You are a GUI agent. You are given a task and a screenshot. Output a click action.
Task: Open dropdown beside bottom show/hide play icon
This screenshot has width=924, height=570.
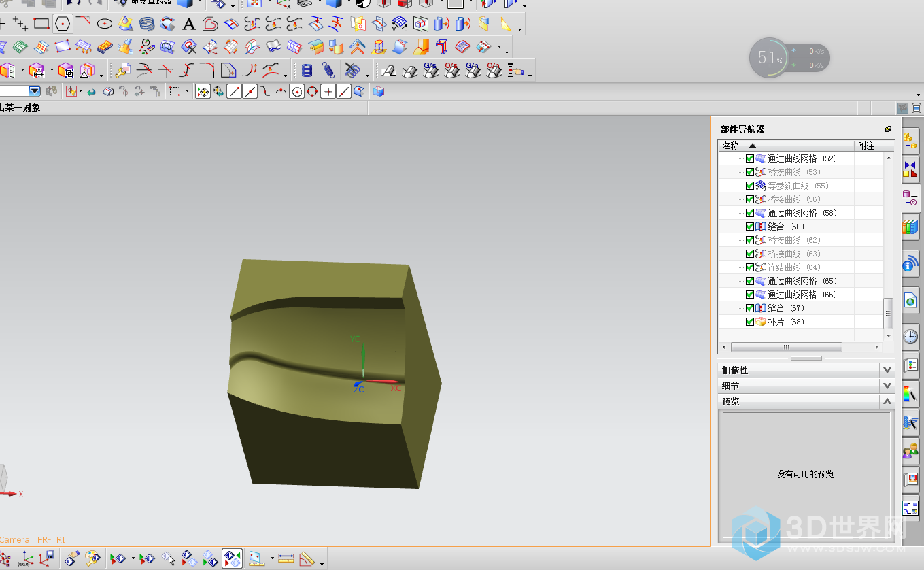pyautogui.click(x=133, y=559)
